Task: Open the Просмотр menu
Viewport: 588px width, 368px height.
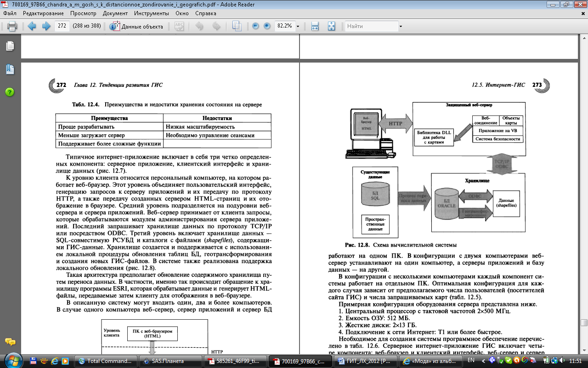Action: click(x=84, y=13)
